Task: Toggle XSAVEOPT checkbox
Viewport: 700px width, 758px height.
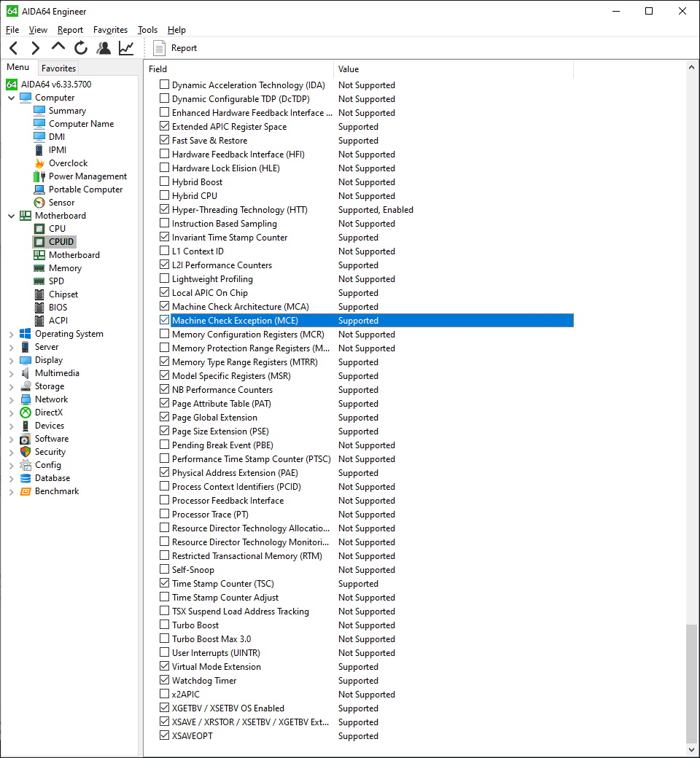Action: point(165,735)
